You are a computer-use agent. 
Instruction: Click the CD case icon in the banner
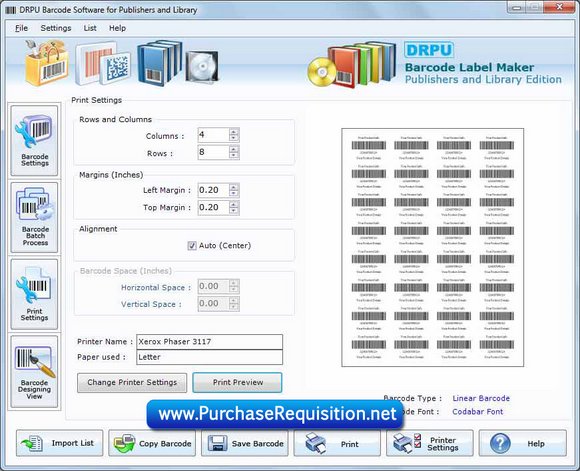202,67
